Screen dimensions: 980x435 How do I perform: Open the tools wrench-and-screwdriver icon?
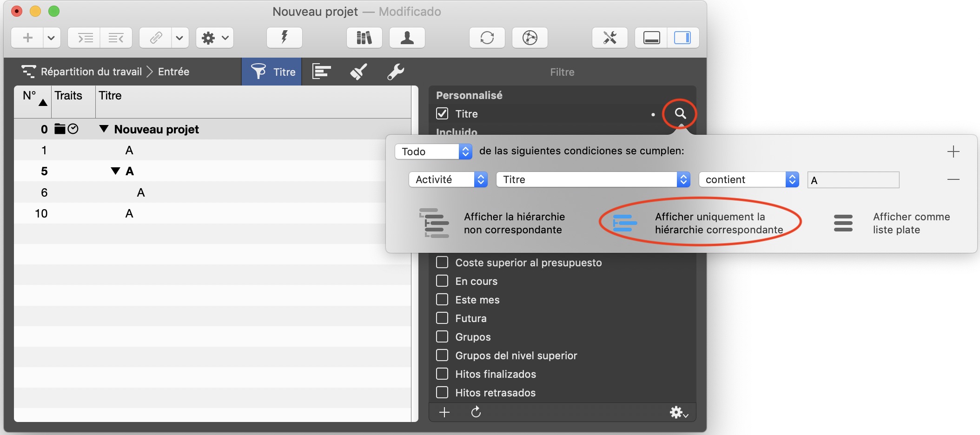(x=609, y=38)
